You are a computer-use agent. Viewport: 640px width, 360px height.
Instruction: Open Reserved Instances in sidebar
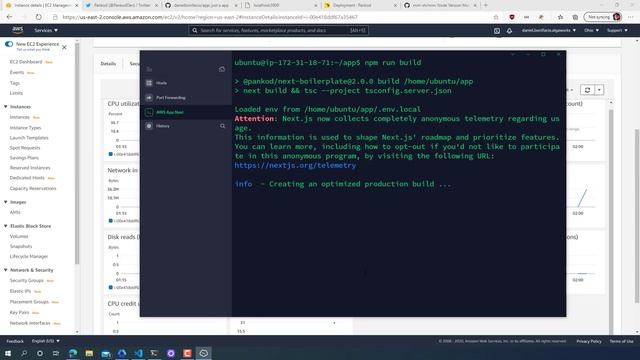click(x=30, y=168)
